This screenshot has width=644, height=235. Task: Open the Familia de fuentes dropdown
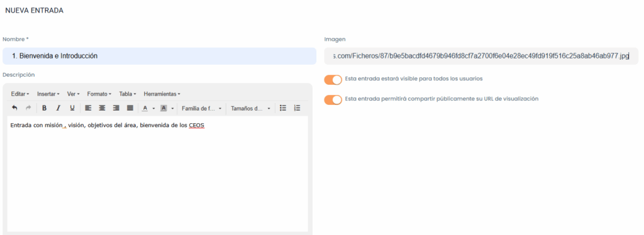202,108
